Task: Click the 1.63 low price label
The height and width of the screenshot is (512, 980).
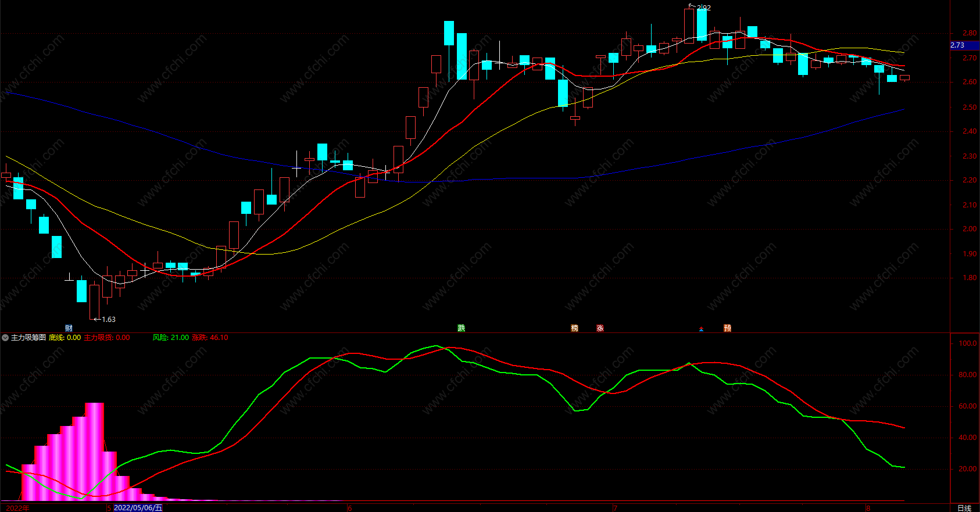Action: click(109, 320)
